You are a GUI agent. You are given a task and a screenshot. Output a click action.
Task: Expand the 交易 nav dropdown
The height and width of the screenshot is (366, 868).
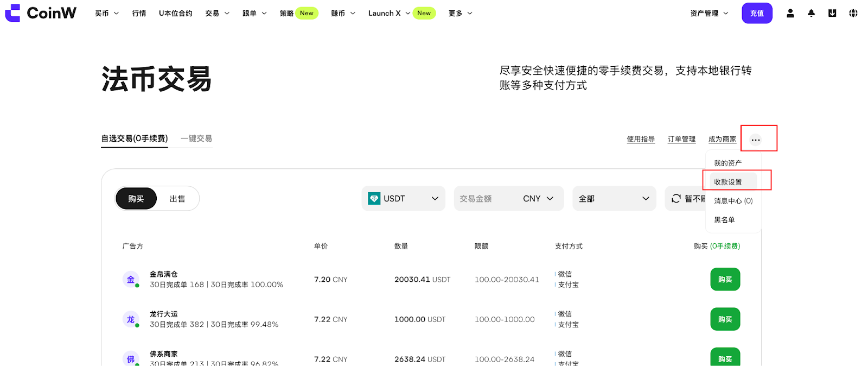pyautogui.click(x=218, y=13)
